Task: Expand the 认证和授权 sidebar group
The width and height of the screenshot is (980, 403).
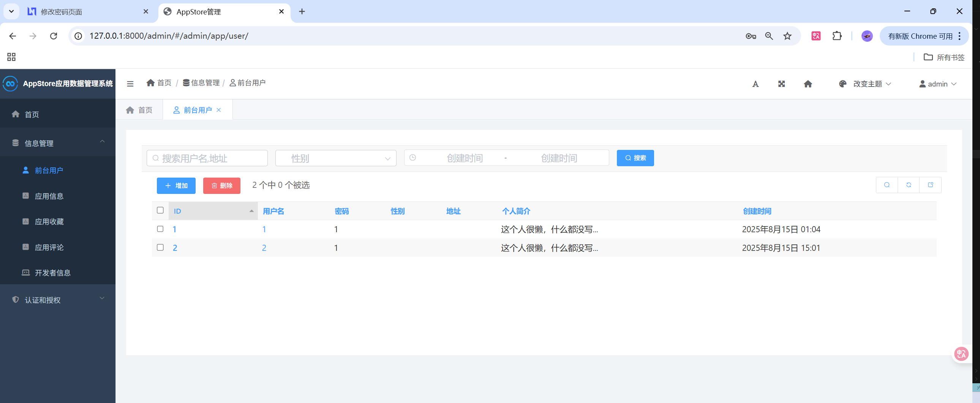Action: coord(58,300)
